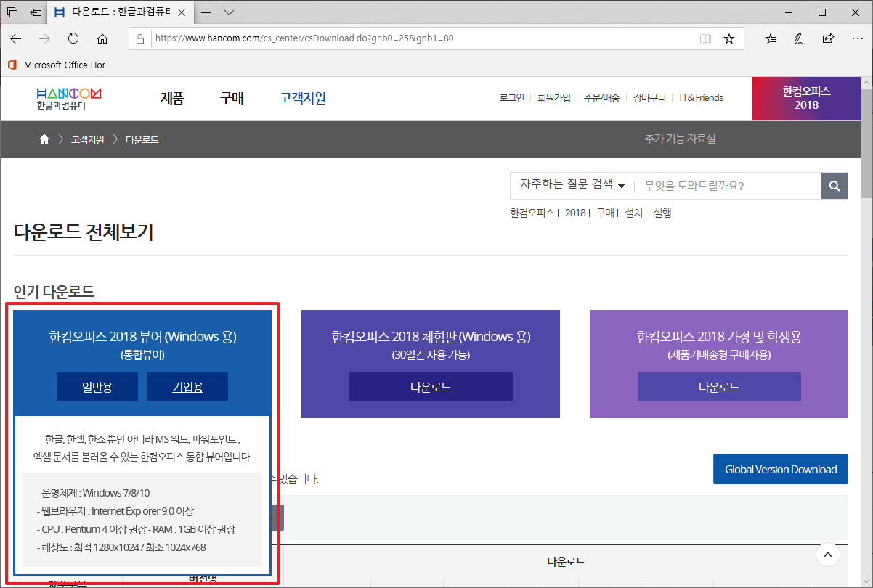Open Microsoft Office Hor favorites bookmark
Viewport: 873px width, 588px height.
pyautogui.click(x=57, y=65)
